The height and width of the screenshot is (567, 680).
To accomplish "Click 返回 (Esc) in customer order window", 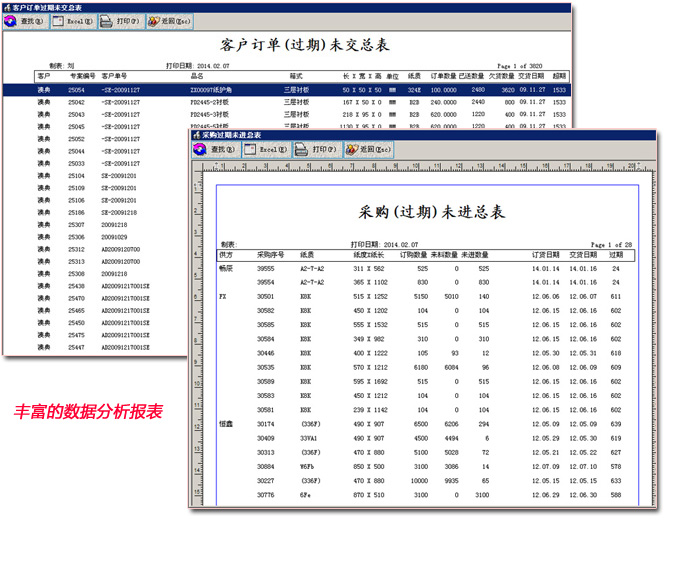I will point(169,20).
